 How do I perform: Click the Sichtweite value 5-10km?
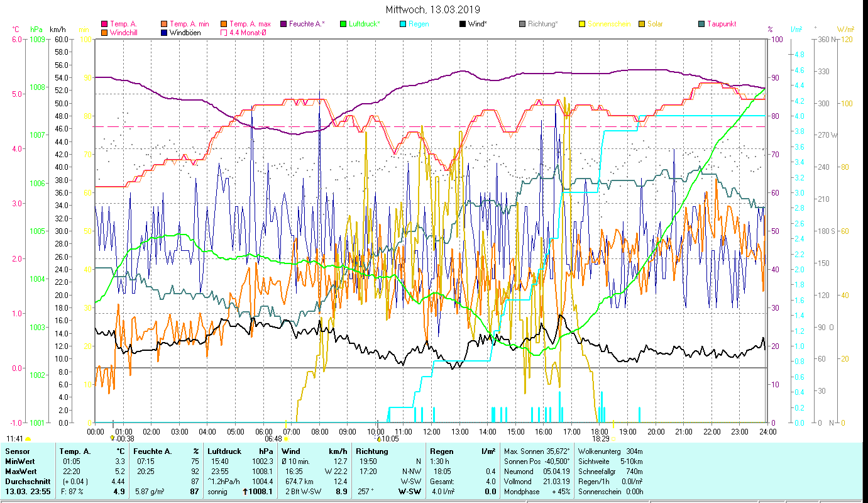click(x=630, y=462)
